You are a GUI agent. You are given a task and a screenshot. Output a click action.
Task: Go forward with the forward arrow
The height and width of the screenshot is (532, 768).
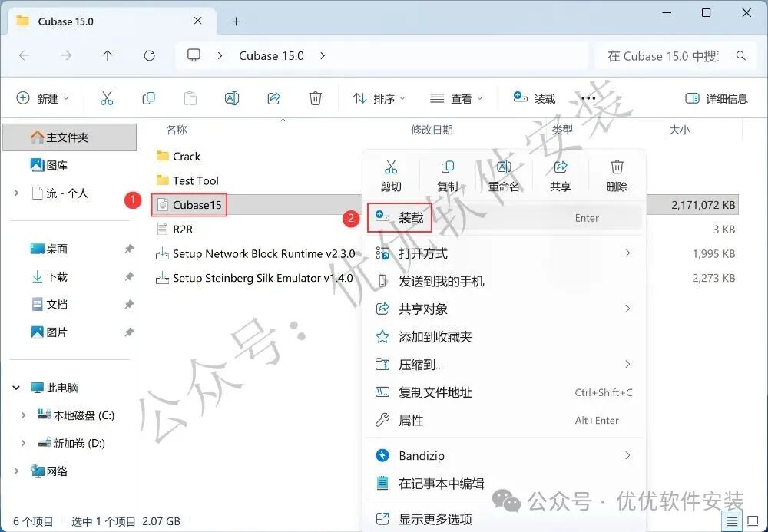(65, 56)
